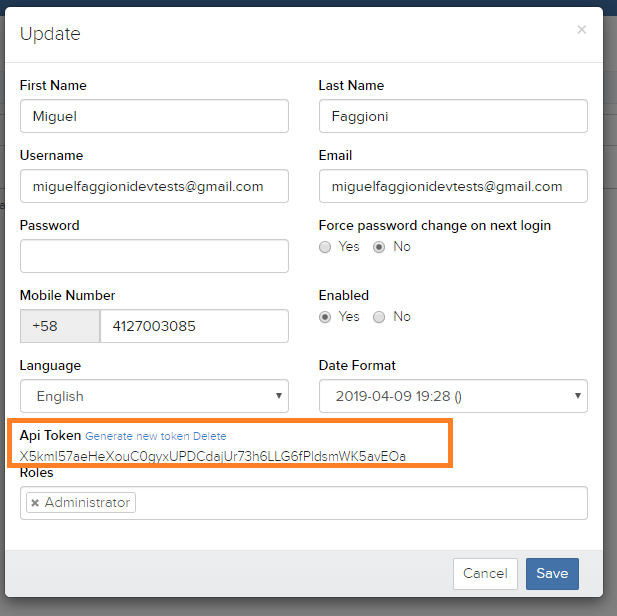The height and width of the screenshot is (616, 617).
Task: Remove the Administrator role tag
Action: [x=35, y=503]
